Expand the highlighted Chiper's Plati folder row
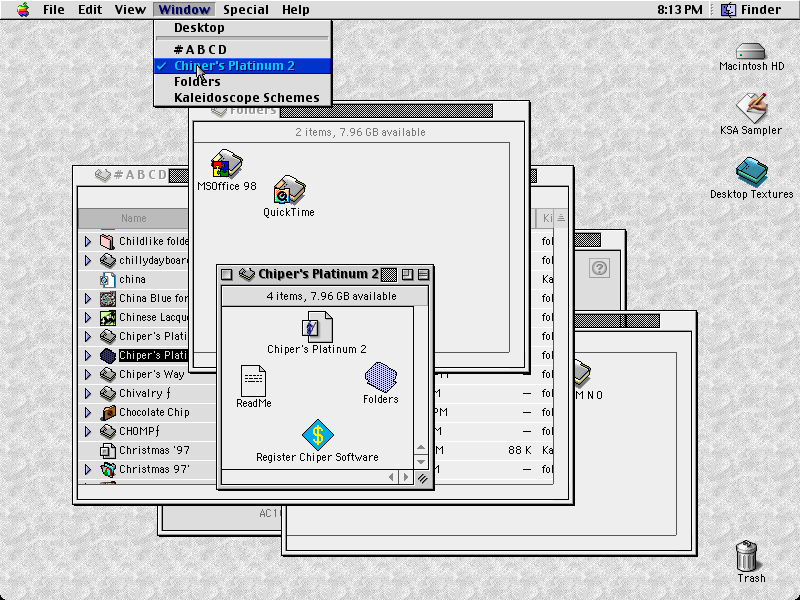800x600 pixels. click(x=88, y=355)
